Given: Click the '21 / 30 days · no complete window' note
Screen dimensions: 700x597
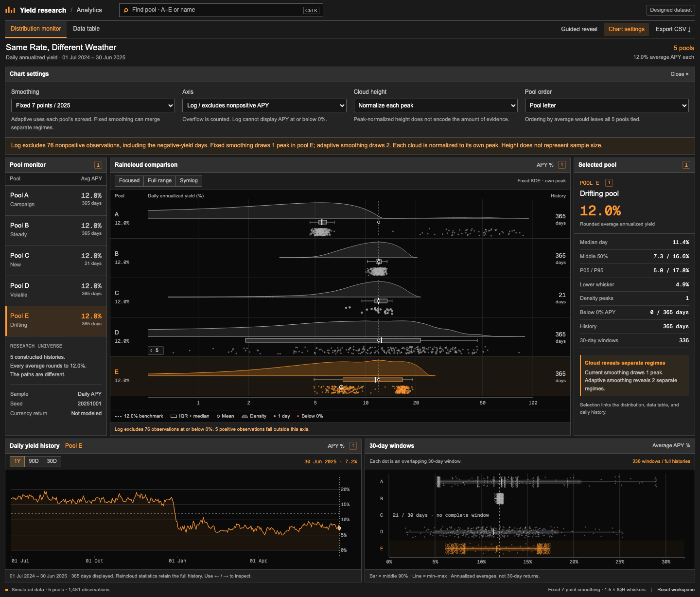Looking at the screenshot, I should click(441, 515).
